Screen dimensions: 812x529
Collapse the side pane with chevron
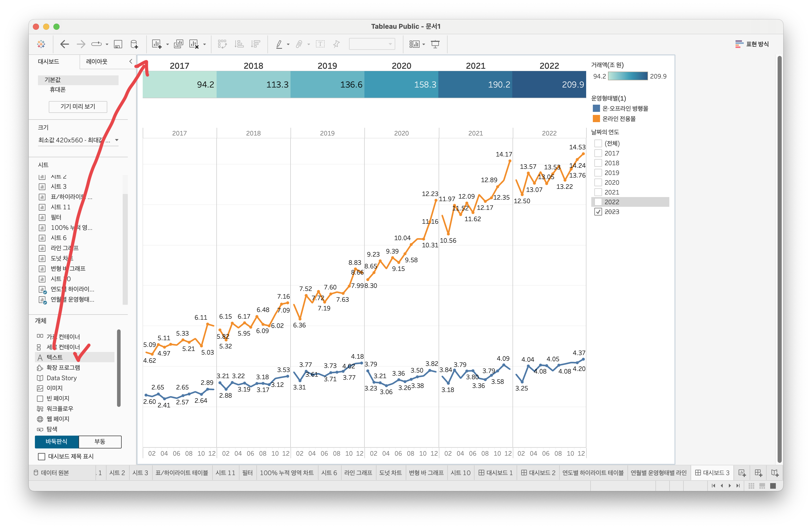[131, 61]
